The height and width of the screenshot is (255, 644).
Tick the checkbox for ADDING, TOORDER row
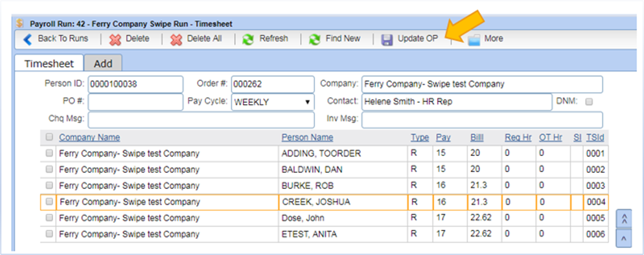[49, 153]
